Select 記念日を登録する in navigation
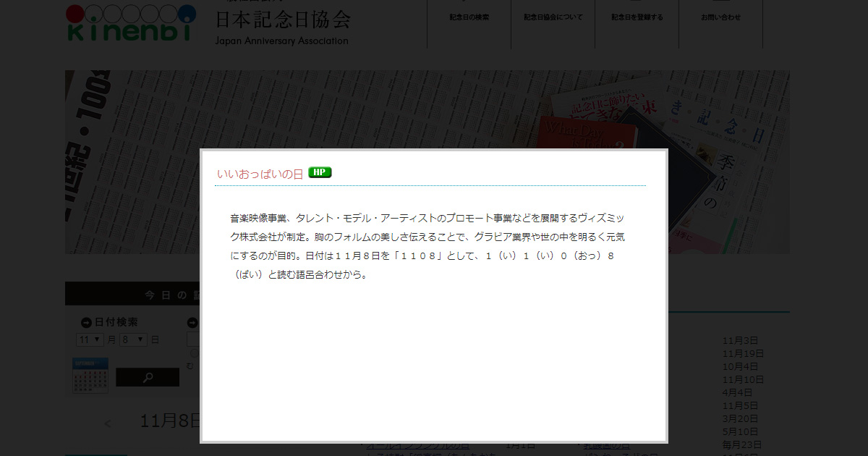Image resolution: width=868 pixels, height=456 pixels. click(637, 17)
